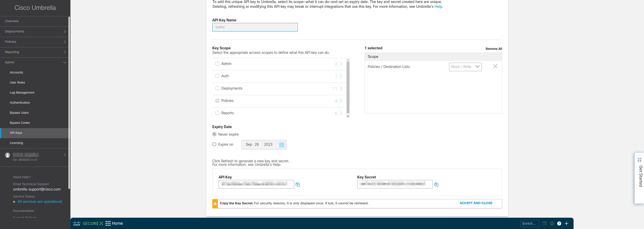The width and height of the screenshot is (644, 229).
Task: Click the plus icon in SecureX ribbon
Action: click(x=567, y=223)
